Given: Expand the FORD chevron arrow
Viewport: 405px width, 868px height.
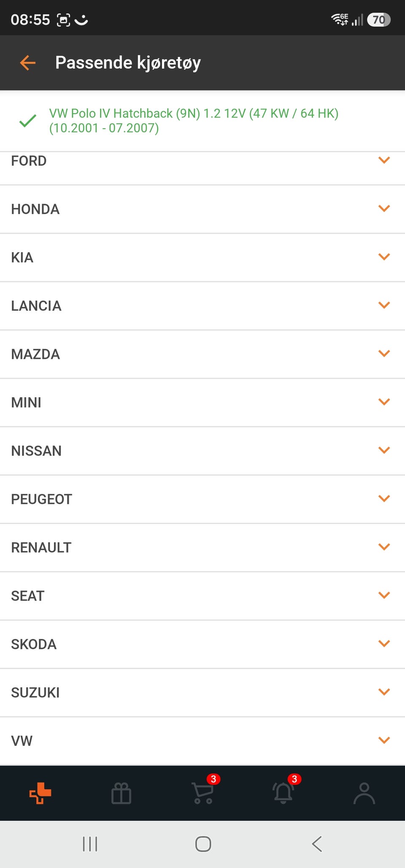Looking at the screenshot, I should [384, 160].
